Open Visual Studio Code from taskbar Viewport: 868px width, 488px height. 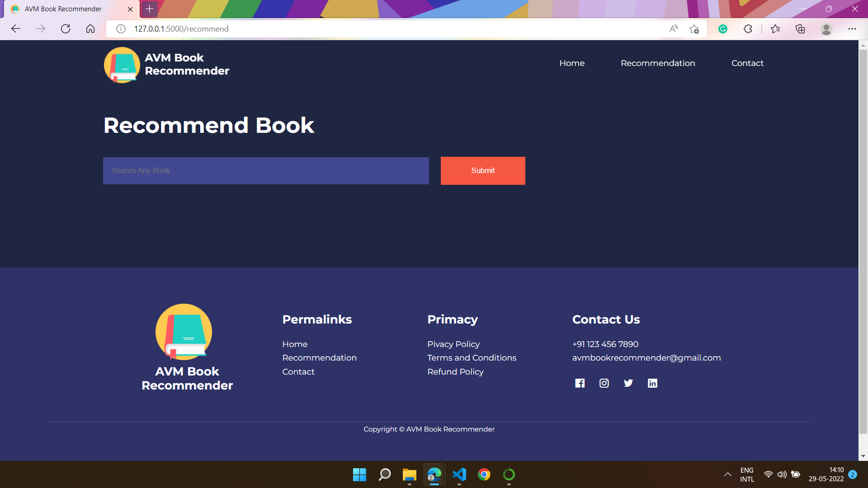(x=459, y=474)
